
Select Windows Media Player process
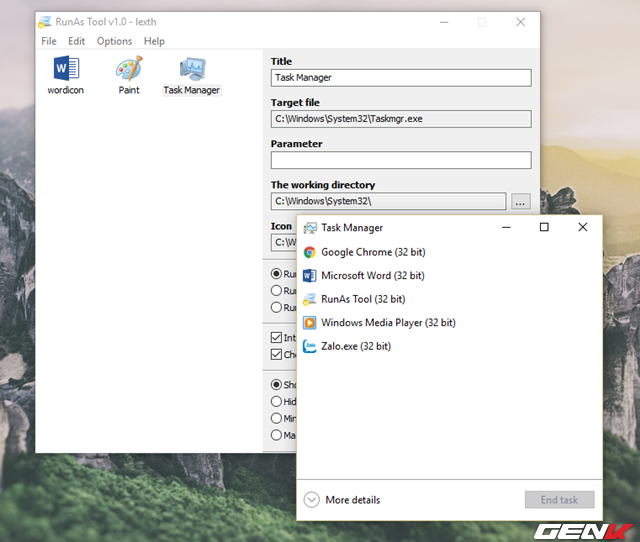point(387,323)
